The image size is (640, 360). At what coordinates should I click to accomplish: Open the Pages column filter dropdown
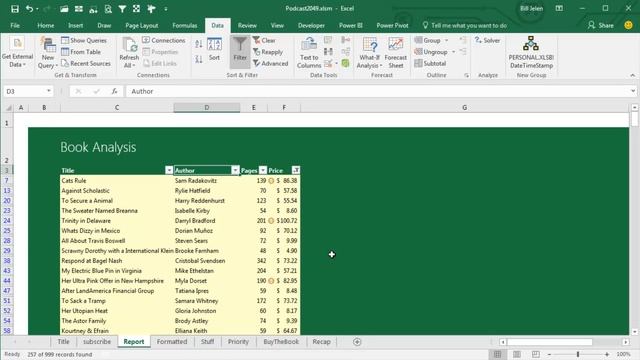263,170
